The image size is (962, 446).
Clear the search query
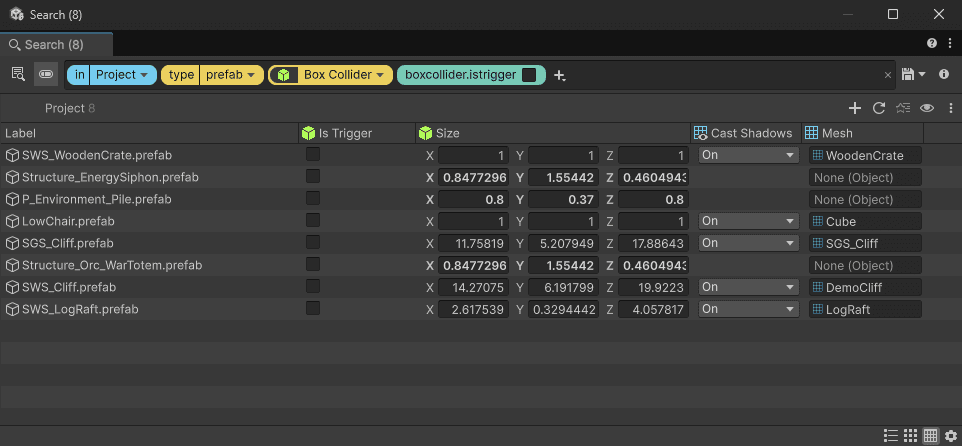(x=887, y=75)
